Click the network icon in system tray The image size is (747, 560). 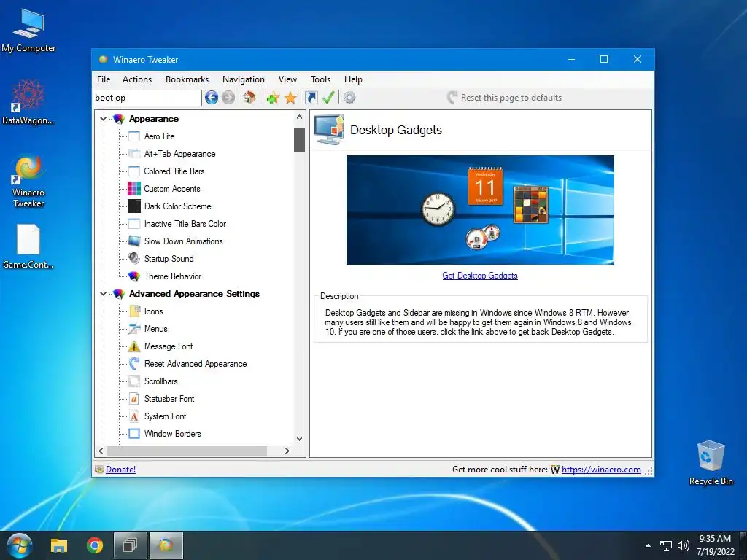click(665, 545)
